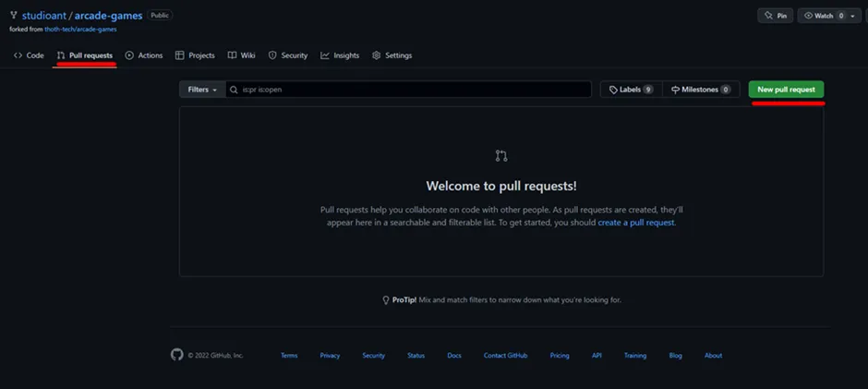Go to the Settings tab

(392, 55)
